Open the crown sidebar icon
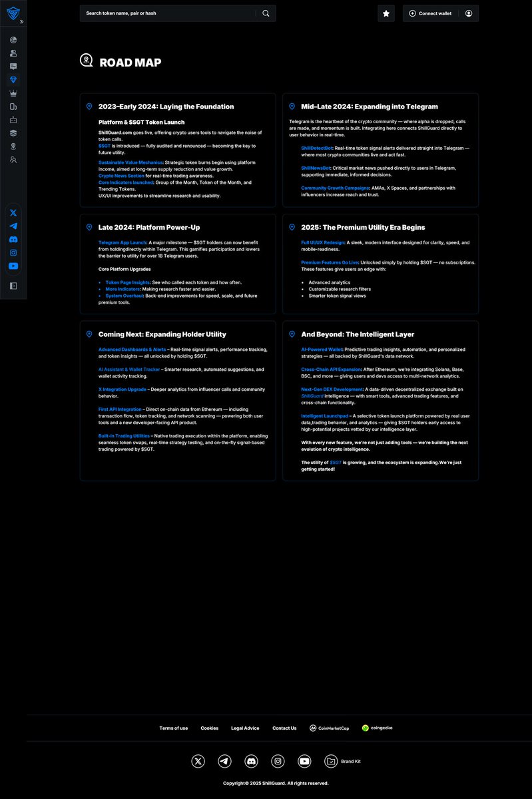The image size is (532, 799). (13, 93)
